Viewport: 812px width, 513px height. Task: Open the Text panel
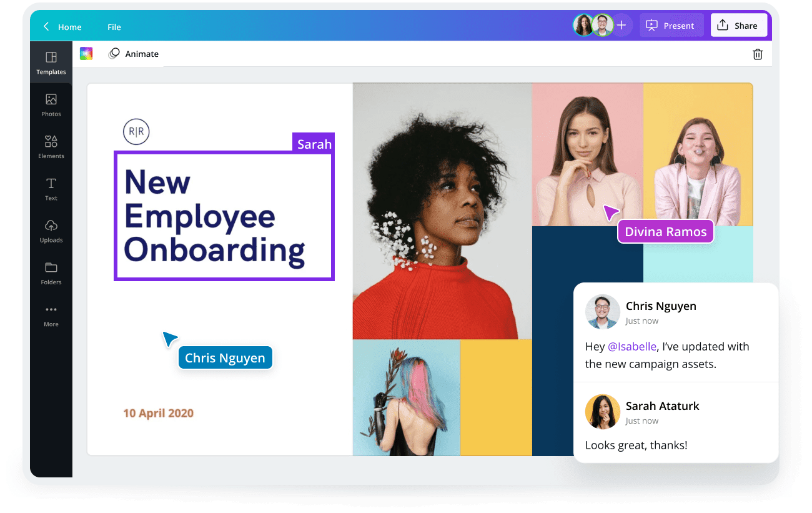pyautogui.click(x=51, y=188)
